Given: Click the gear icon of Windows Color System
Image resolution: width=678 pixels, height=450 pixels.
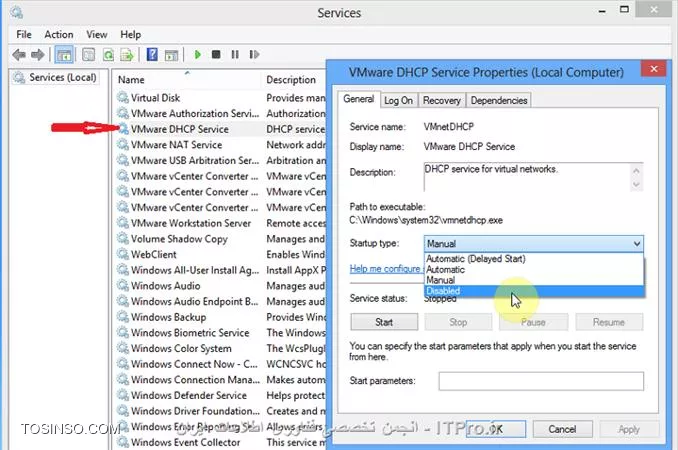Looking at the screenshot, I should [123, 348].
